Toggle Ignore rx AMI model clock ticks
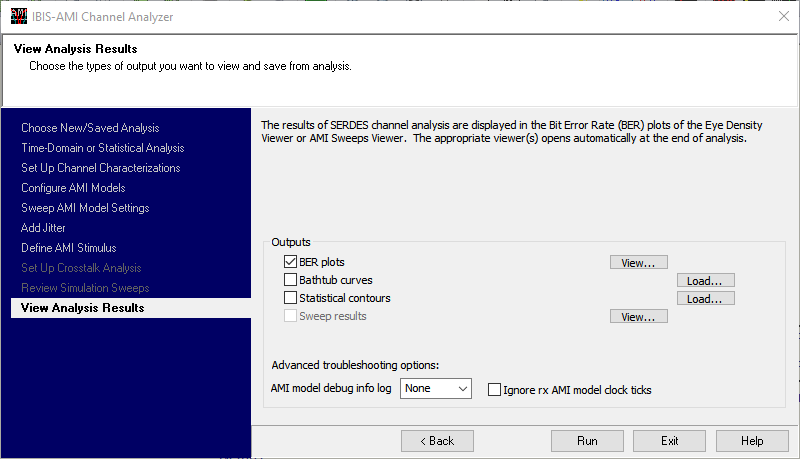The height and width of the screenshot is (459, 800). [494, 389]
